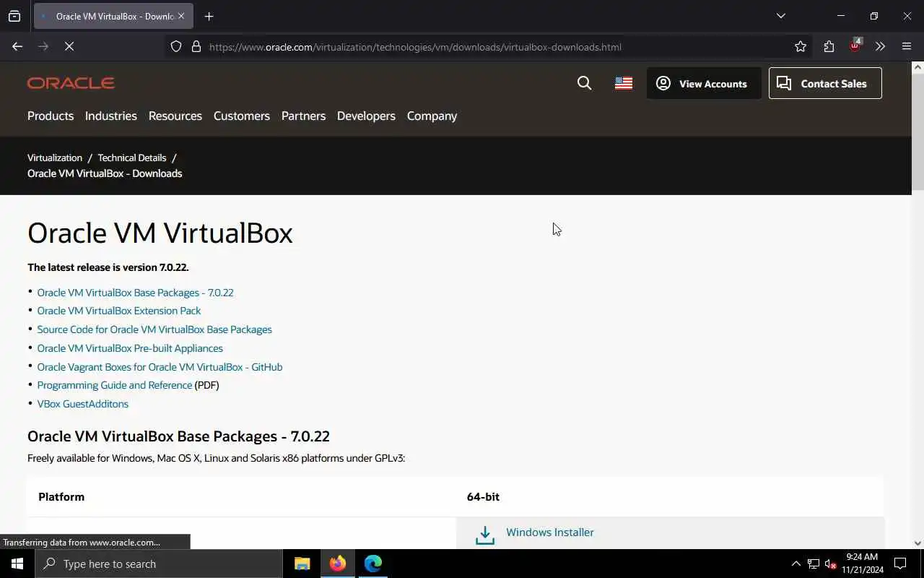This screenshot has height=578, width=924.
Task: Show hidden system tray icons
Action: 796,564
